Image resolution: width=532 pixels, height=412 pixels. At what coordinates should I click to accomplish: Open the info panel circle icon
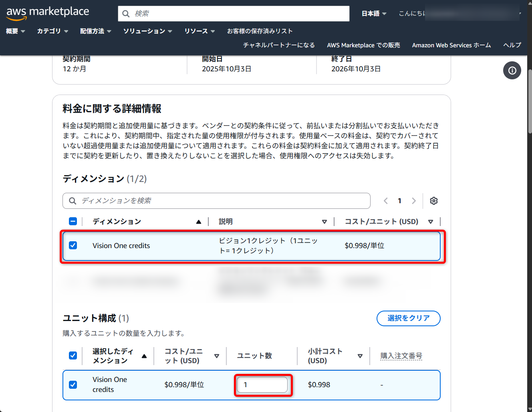[x=512, y=71]
